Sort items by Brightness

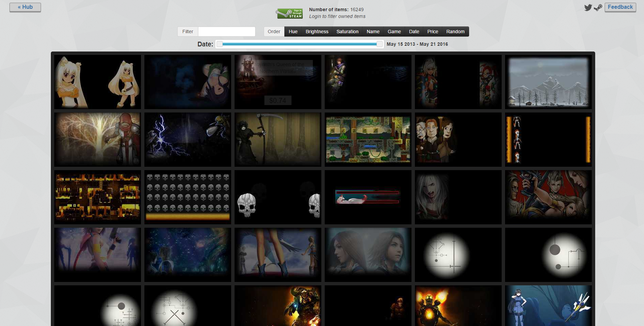tap(317, 32)
